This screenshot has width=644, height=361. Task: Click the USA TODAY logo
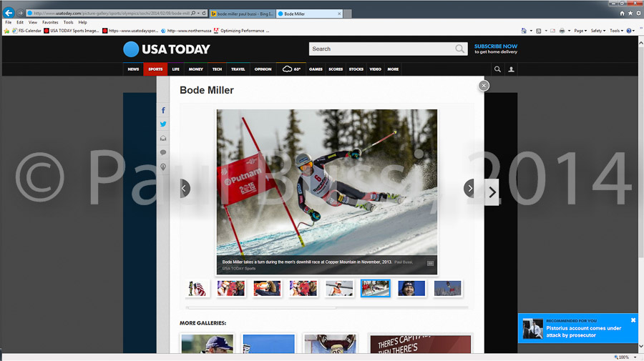[167, 49]
